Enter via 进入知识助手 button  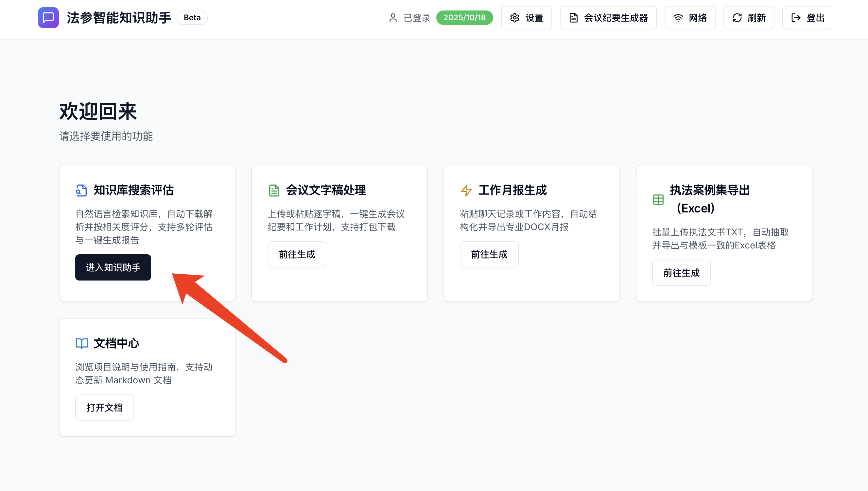pos(113,267)
